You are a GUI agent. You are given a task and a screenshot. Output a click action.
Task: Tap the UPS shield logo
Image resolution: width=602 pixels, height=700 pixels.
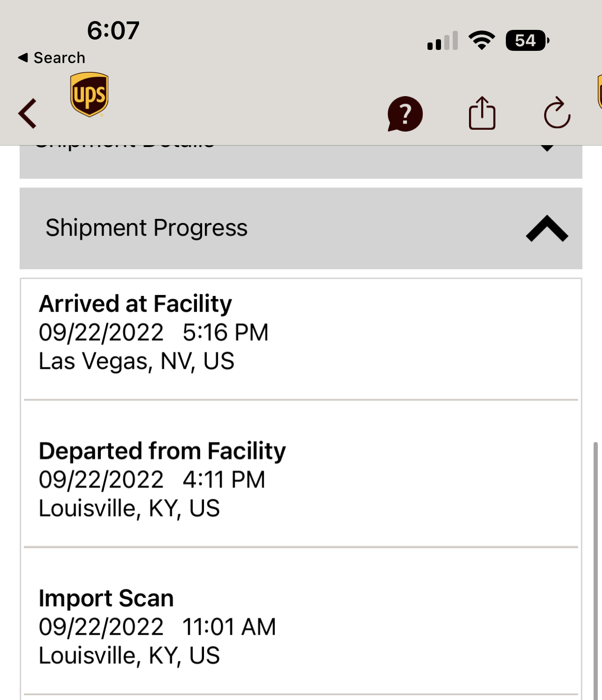pos(89,94)
